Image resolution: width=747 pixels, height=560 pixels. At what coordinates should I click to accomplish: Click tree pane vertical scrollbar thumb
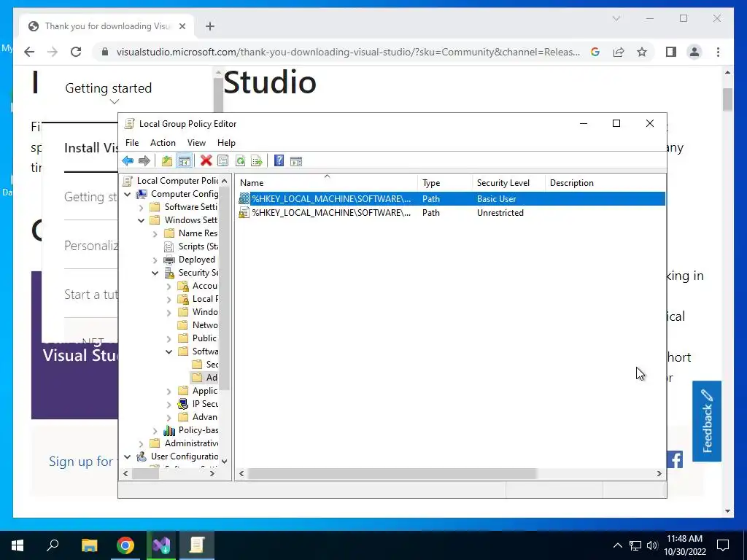225,289
